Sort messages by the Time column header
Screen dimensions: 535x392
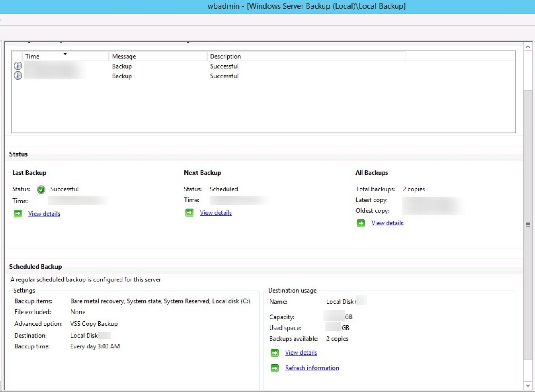coord(66,56)
